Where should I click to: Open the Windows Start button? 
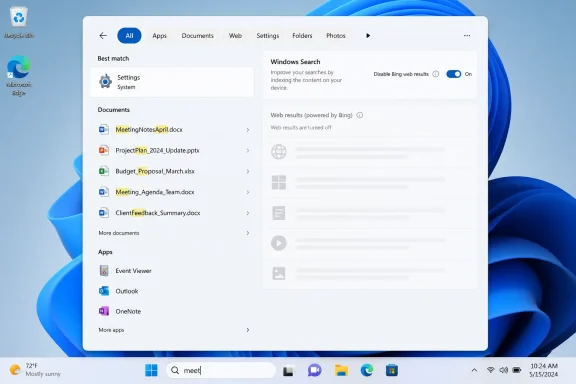(x=151, y=370)
